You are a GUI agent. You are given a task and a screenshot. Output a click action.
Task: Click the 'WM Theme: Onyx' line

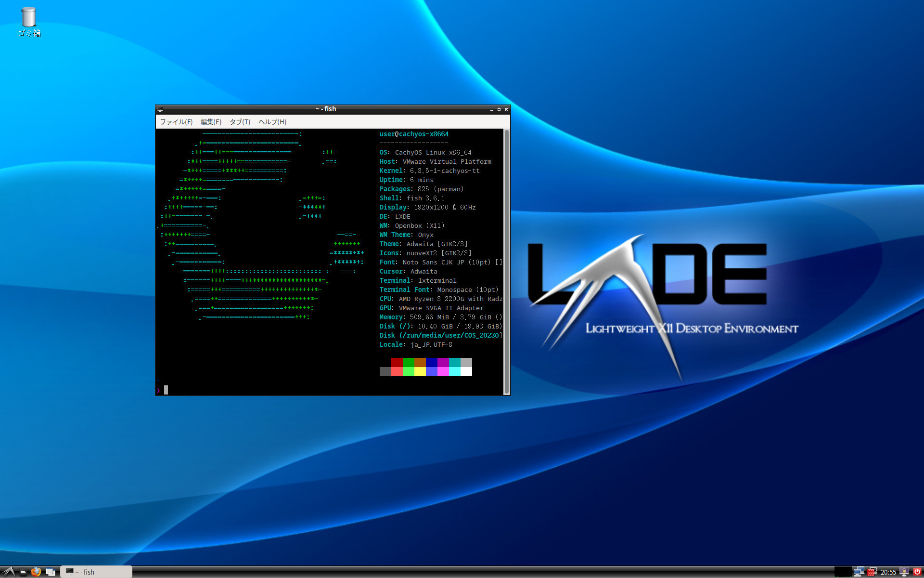[x=407, y=235]
